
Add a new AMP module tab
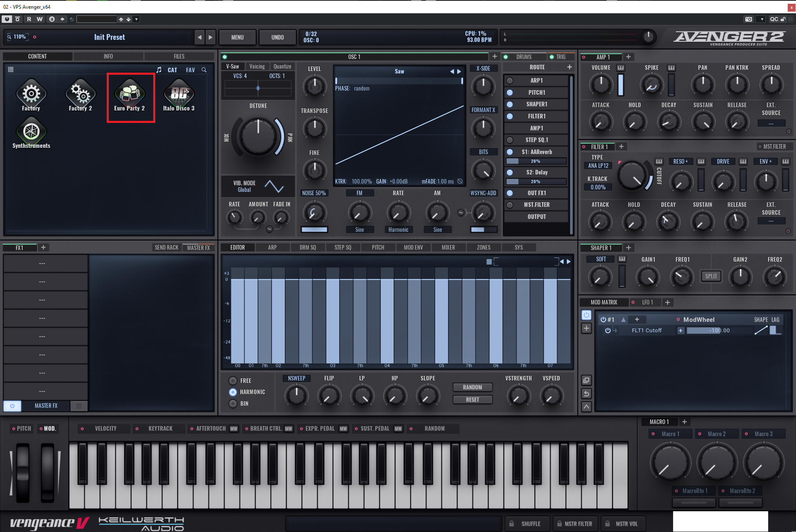pyautogui.click(x=628, y=57)
